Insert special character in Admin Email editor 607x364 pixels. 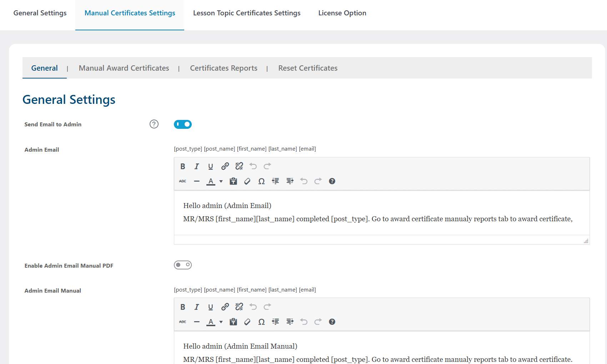click(262, 181)
